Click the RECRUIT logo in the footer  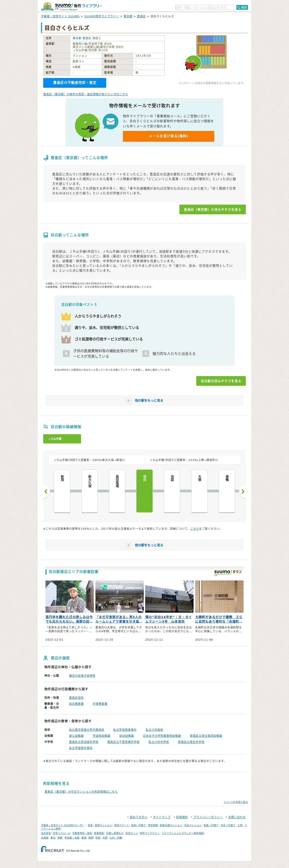[x=52, y=849]
